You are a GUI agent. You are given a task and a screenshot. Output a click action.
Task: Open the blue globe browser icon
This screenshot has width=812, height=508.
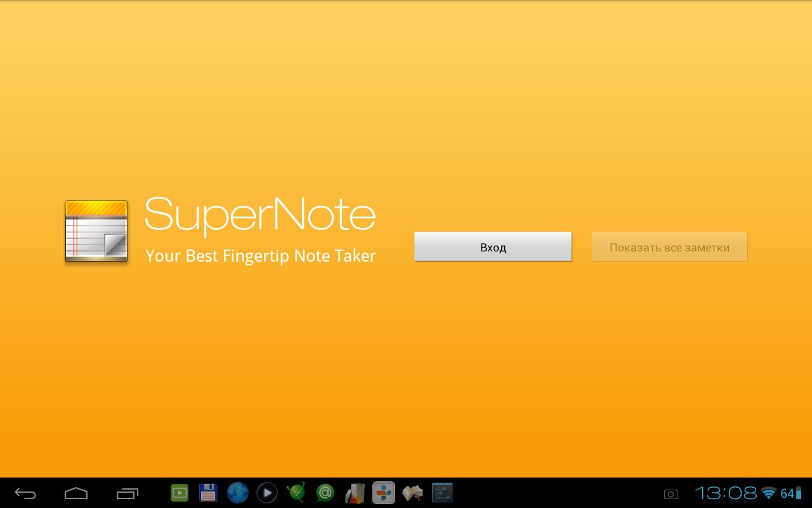point(237,493)
